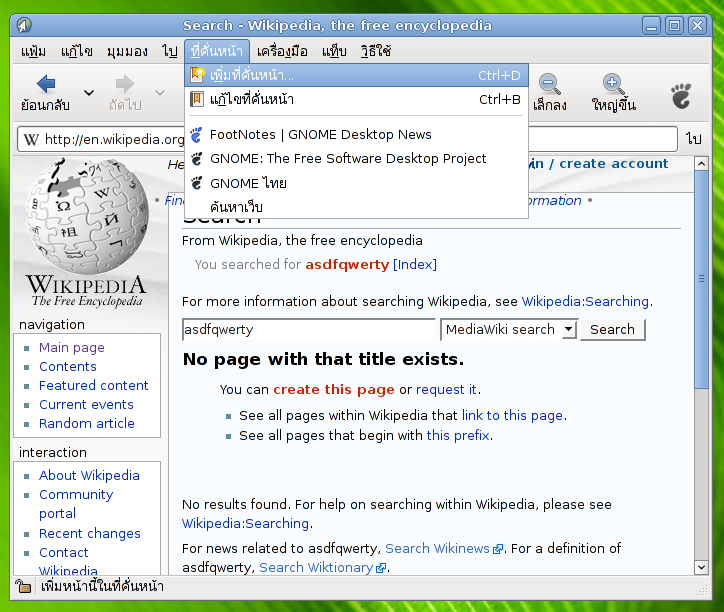Select Edit Bookmarks item Ctrl+B
Screen dimensions: 724x612
(356, 99)
